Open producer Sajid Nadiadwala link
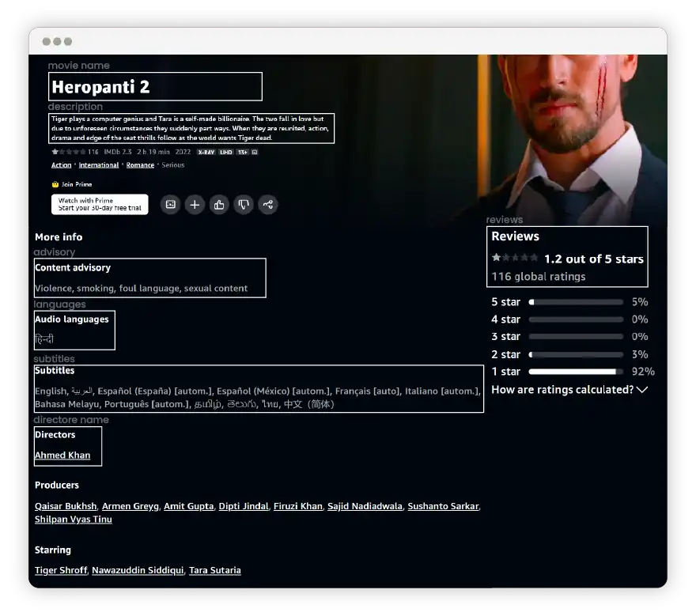This screenshot has width=696, height=616. (365, 506)
